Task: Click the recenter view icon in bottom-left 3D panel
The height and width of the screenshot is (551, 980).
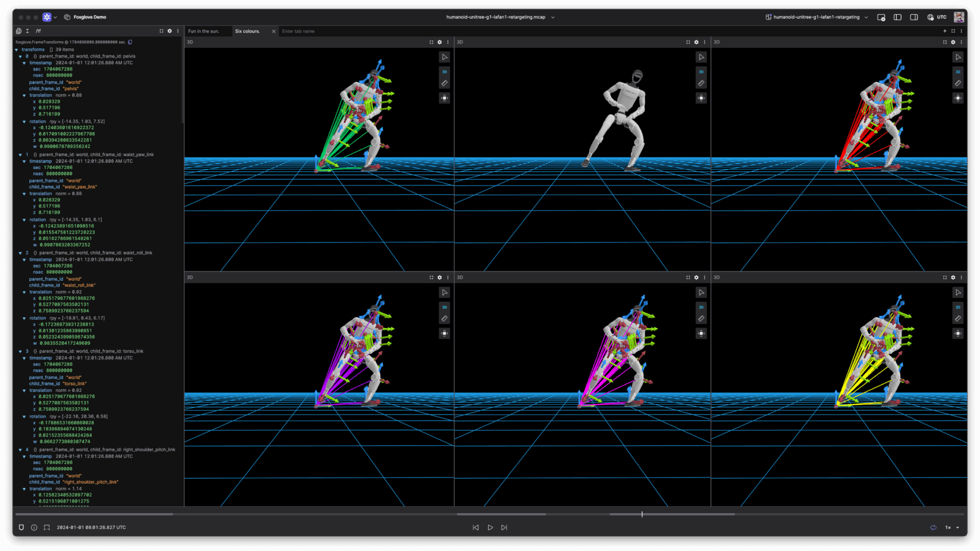Action: 445,334
